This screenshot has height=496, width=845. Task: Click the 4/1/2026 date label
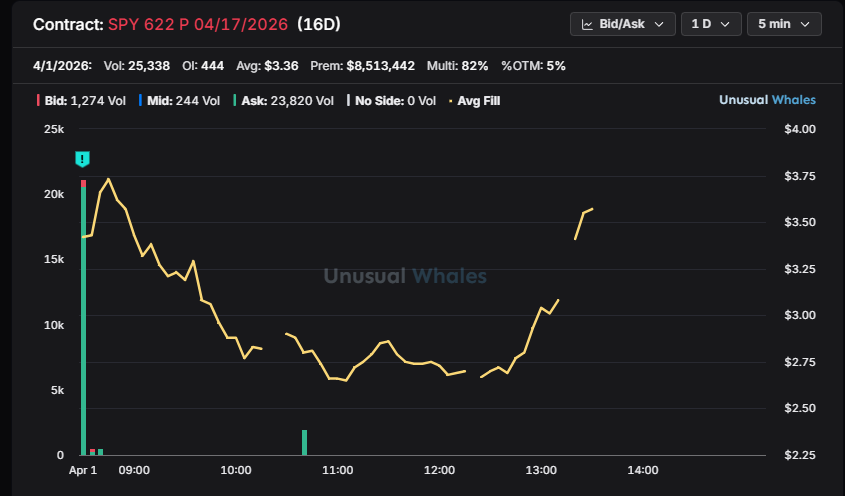tap(63, 66)
